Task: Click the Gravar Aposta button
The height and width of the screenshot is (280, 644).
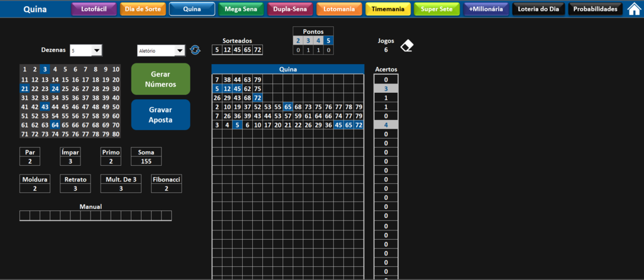Action: tap(160, 115)
